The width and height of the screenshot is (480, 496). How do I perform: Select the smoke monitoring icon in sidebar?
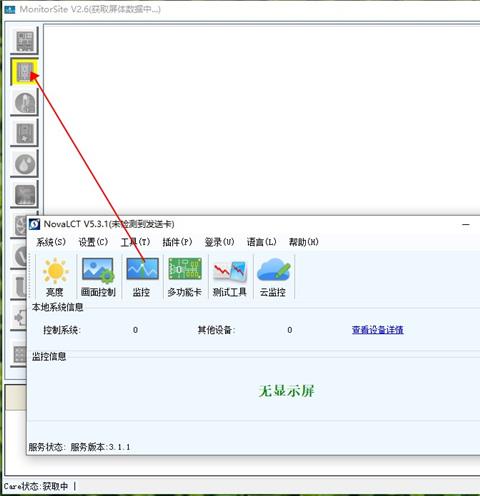(24, 195)
